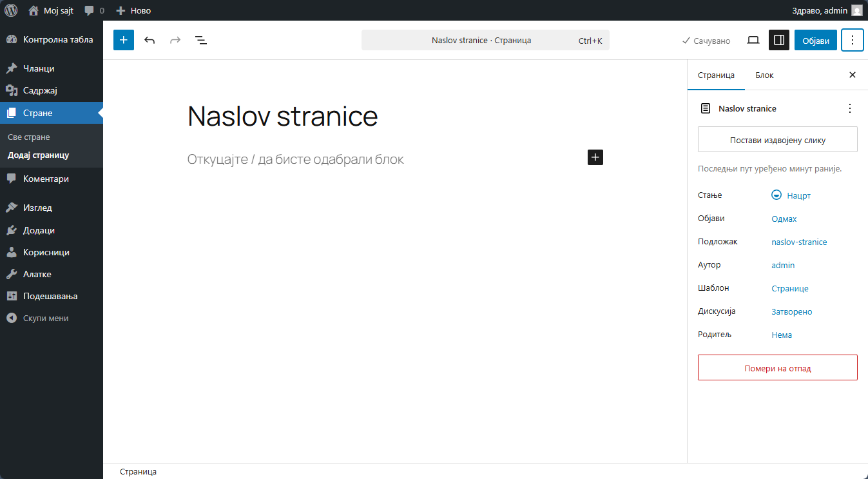Viewport: 868px width, 479px height.
Task: Select the Изглед appearance icon
Action: click(x=13, y=207)
